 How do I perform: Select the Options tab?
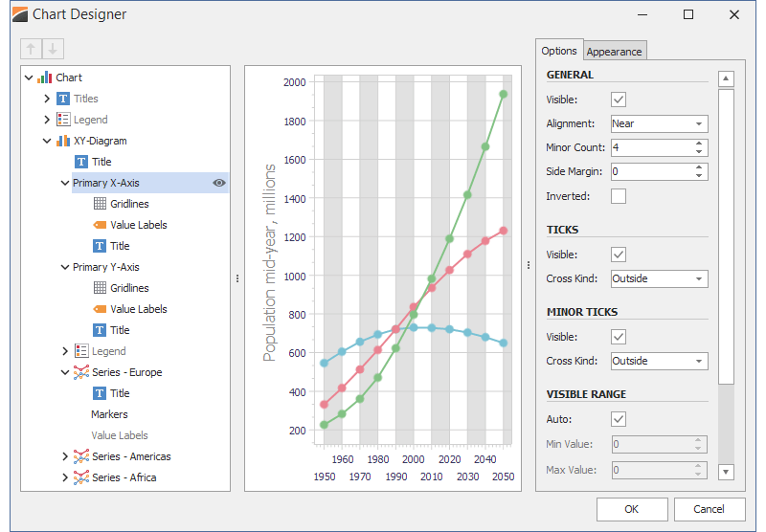coord(559,51)
